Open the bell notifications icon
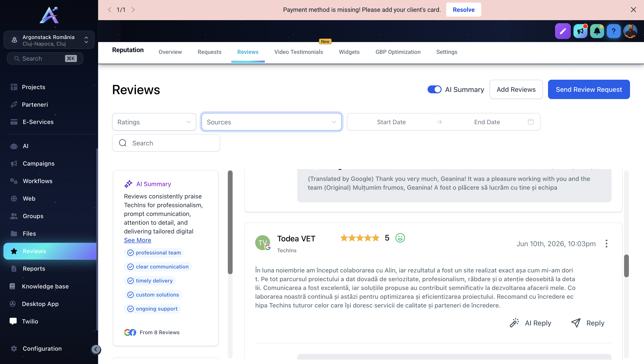Viewport: 644px width, 364px height. [x=597, y=31]
